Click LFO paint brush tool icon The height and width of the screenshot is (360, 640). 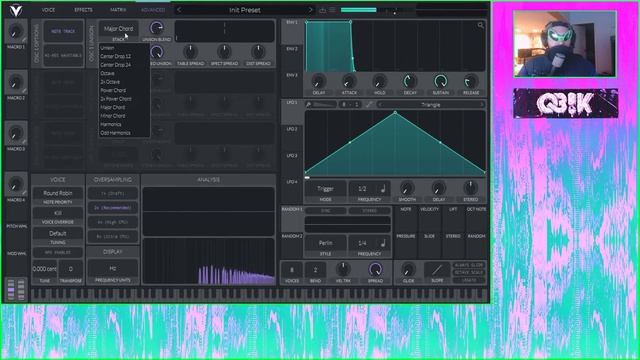click(x=309, y=105)
